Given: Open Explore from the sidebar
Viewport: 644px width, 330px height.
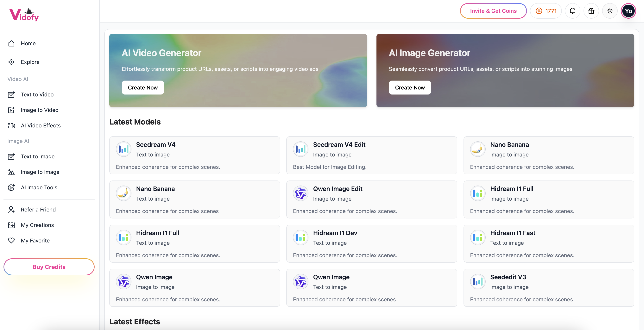Looking at the screenshot, I should [30, 62].
